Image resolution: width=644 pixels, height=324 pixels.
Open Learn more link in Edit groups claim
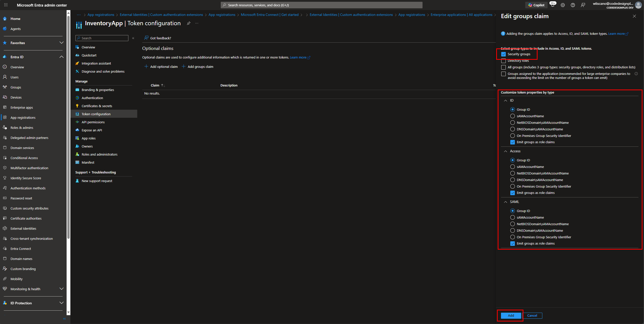pyautogui.click(x=618, y=34)
